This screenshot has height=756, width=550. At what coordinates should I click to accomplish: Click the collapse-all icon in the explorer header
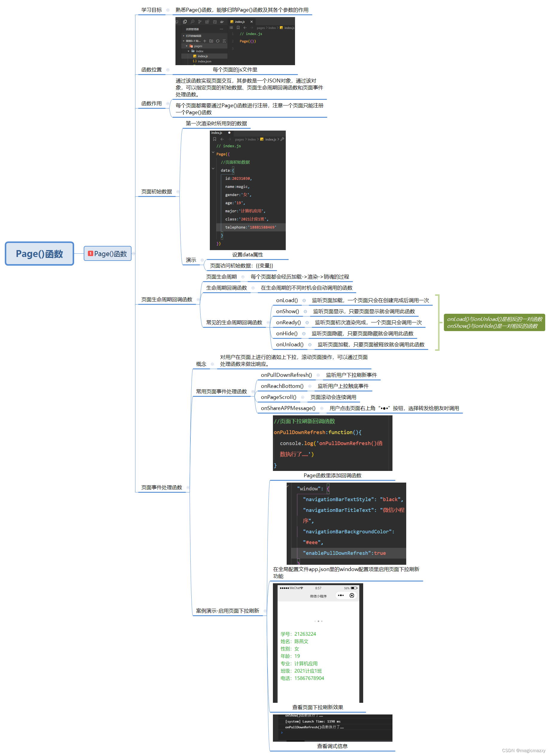tap(224, 41)
